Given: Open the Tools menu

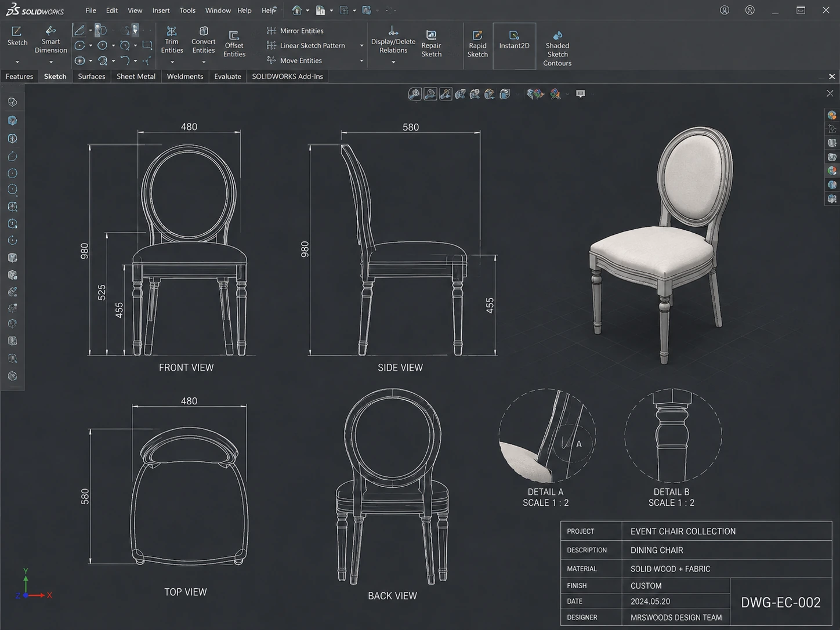Looking at the screenshot, I should [x=187, y=10].
